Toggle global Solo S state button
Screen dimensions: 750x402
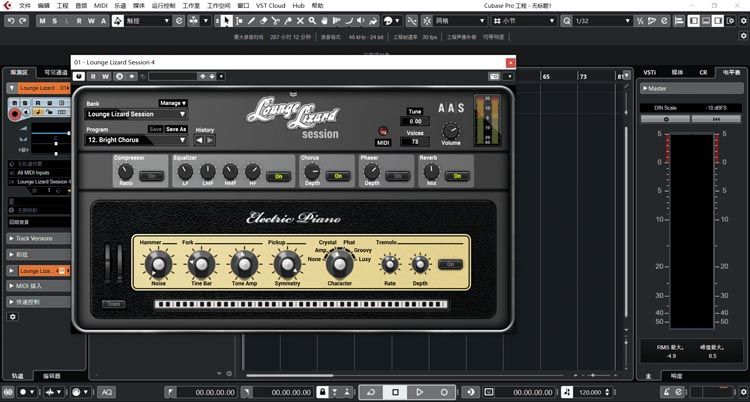coord(55,21)
